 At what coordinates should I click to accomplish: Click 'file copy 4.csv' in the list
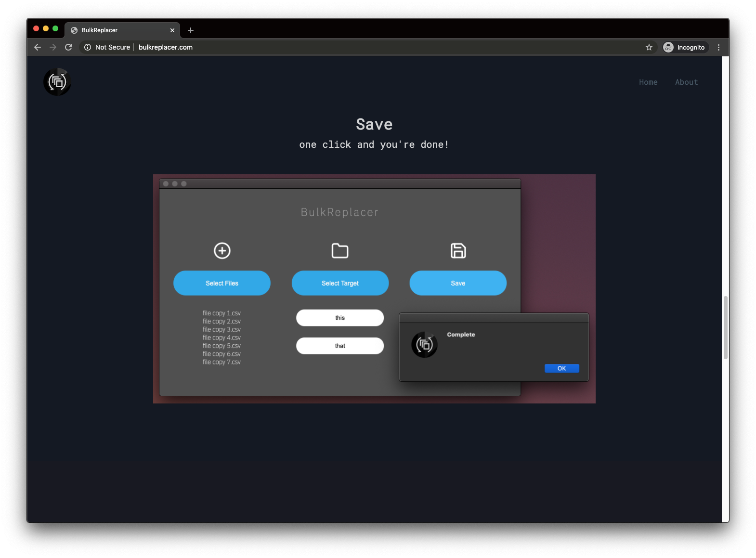(222, 337)
